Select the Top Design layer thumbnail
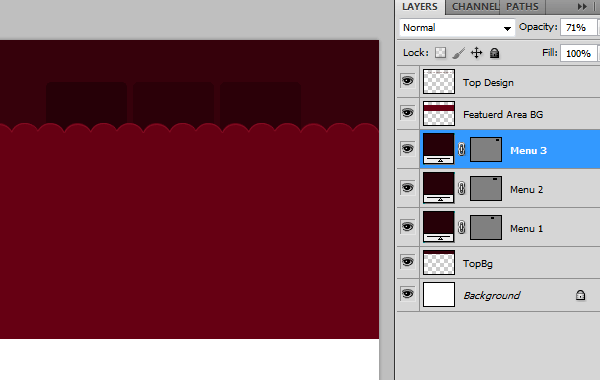600x380 pixels. 439,82
